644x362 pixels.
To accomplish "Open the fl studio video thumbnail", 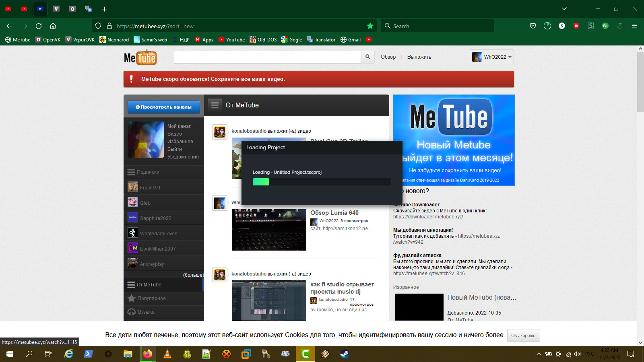I will coord(269,300).
